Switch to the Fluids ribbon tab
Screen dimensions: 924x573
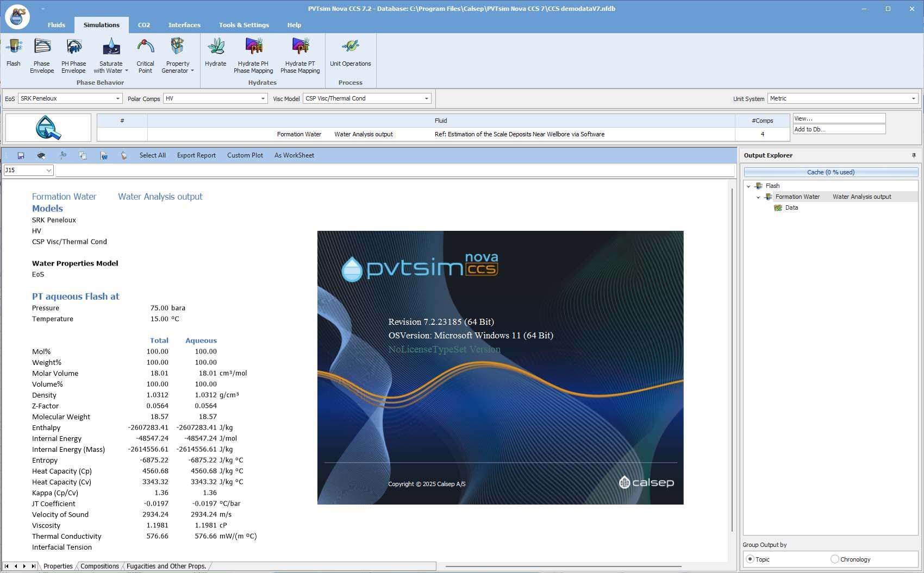pos(56,25)
